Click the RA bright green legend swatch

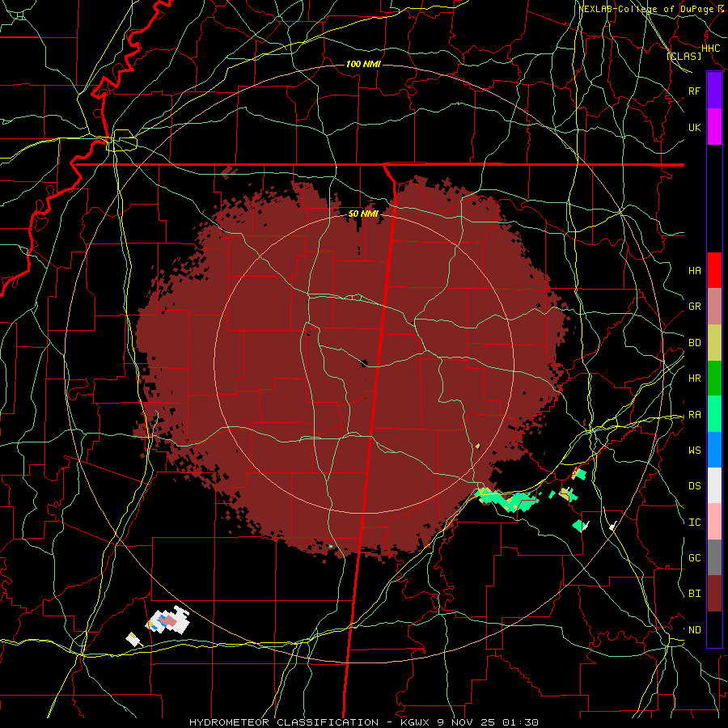tap(714, 414)
